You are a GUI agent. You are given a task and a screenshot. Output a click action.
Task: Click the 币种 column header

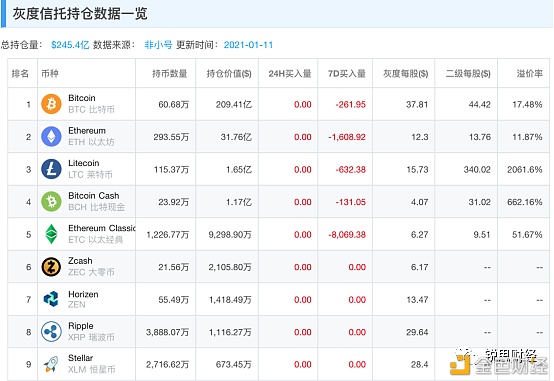(50, 74)
